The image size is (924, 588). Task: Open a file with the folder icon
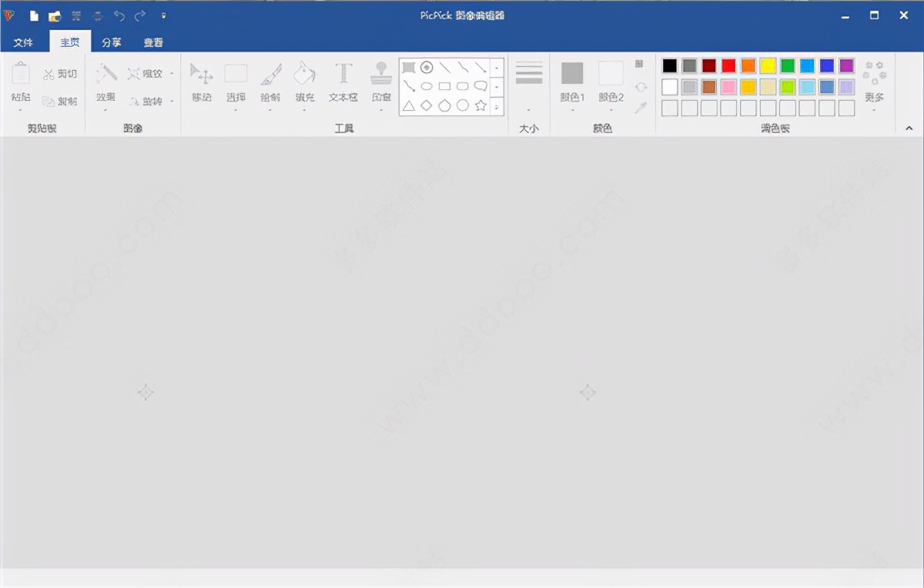click(55, 15)
